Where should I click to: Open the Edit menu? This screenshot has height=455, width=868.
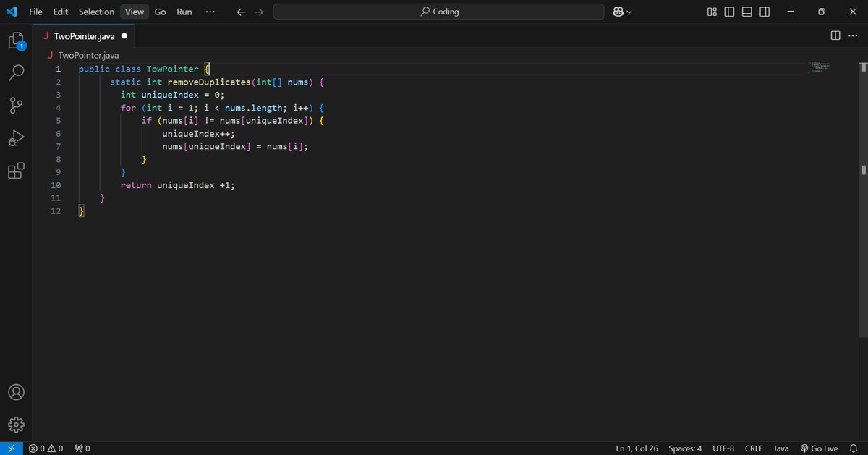point(61,12)
